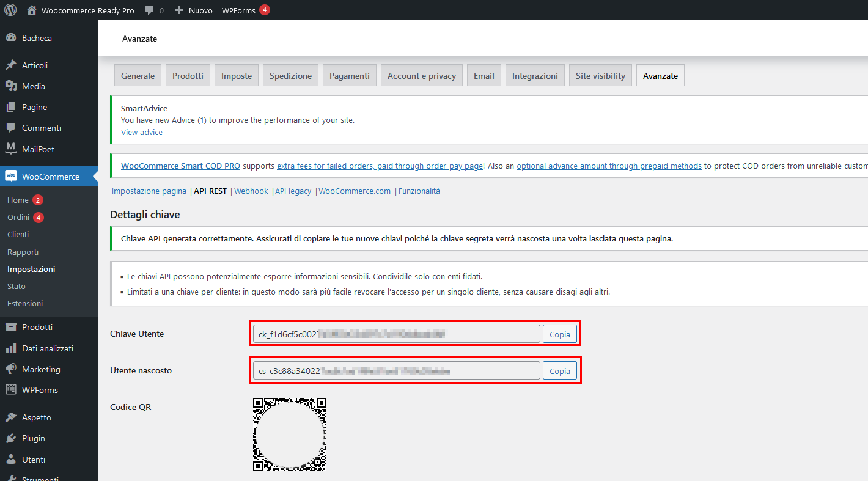The image size is (868, 481).
Task: Click the Chiave Utente key field
Action: pyautogui.click(x=397, y=334)
